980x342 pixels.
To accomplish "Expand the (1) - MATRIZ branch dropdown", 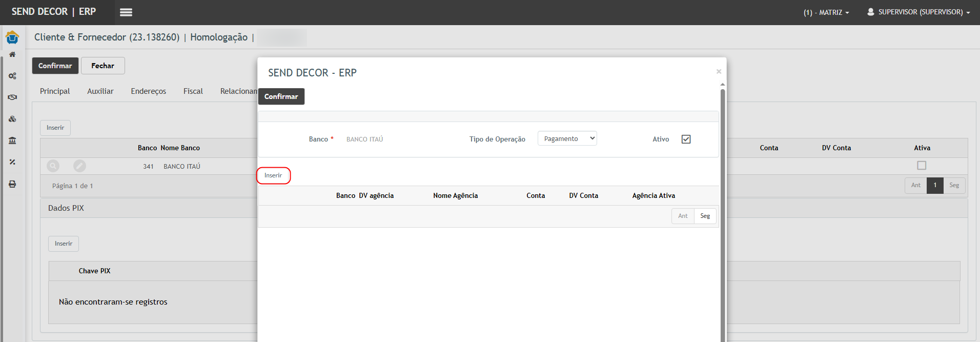I will point(826,12).
